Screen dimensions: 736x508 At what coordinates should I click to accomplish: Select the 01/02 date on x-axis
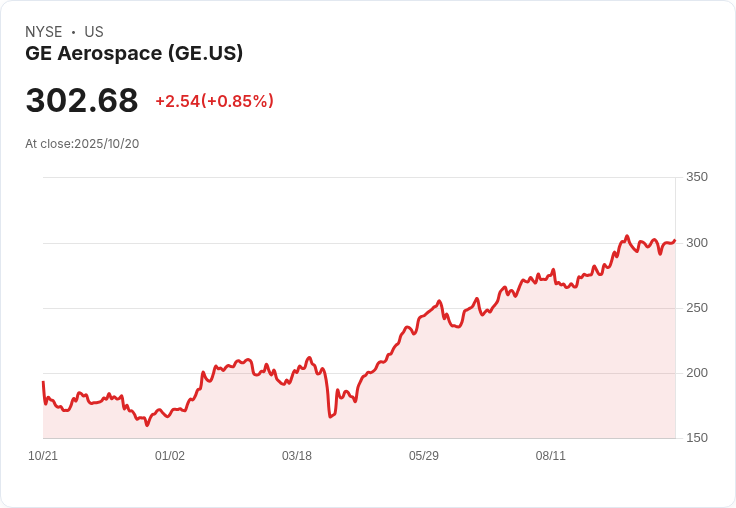[170, 456]
